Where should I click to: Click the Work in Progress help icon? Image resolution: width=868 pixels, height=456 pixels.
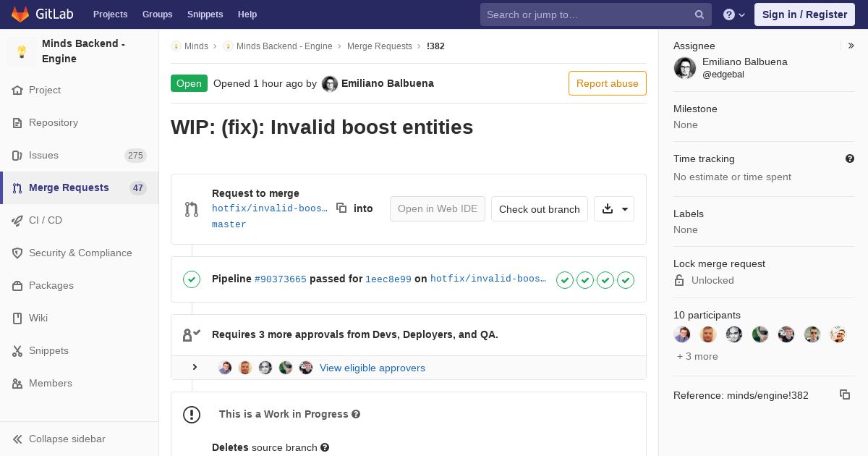(356, 414)
